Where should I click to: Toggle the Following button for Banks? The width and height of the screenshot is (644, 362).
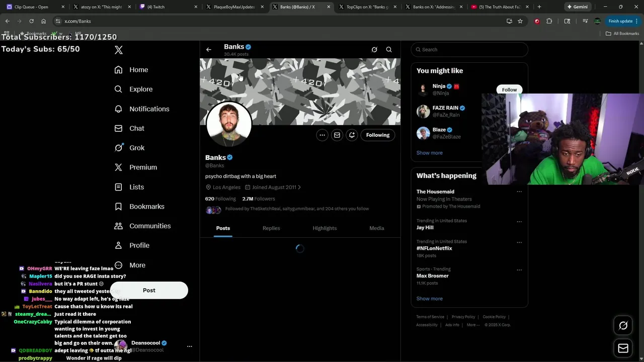378,135
